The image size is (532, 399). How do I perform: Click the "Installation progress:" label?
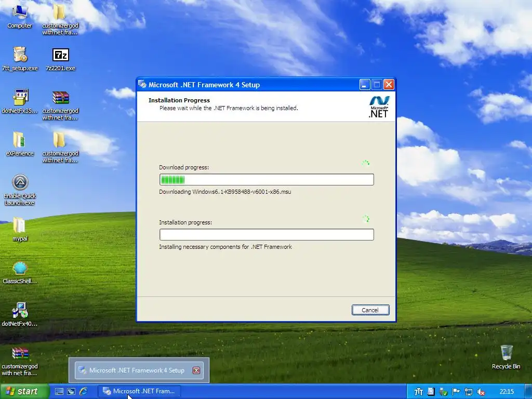pos(185,222)
